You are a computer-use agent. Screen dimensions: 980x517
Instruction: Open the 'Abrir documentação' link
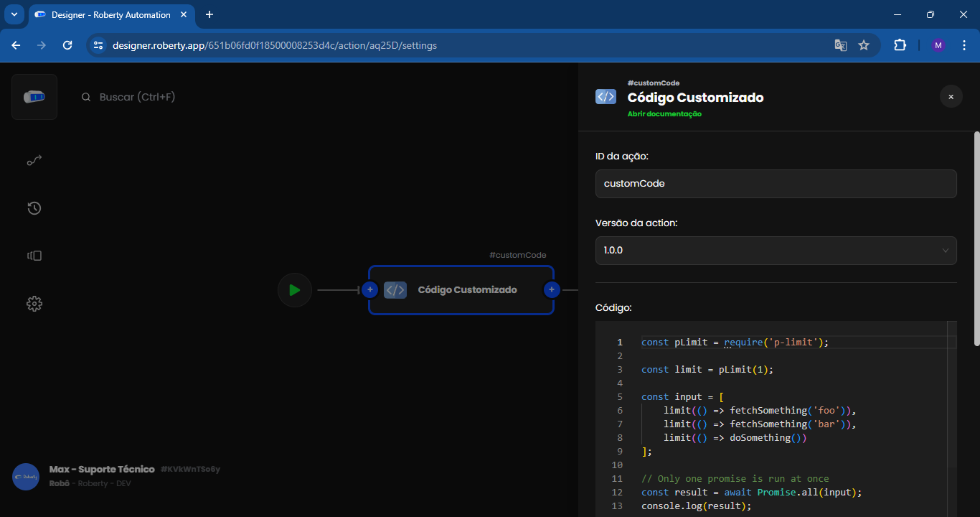point(664,114)
